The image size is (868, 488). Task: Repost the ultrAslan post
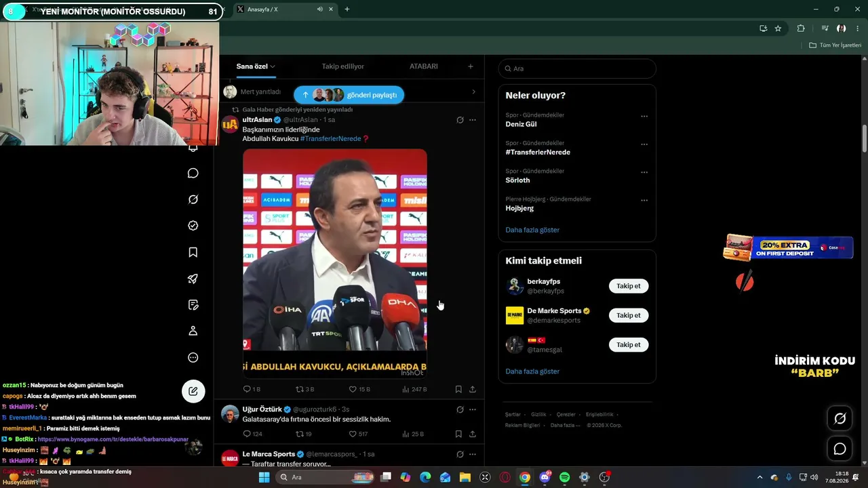(x=305, y=390)
